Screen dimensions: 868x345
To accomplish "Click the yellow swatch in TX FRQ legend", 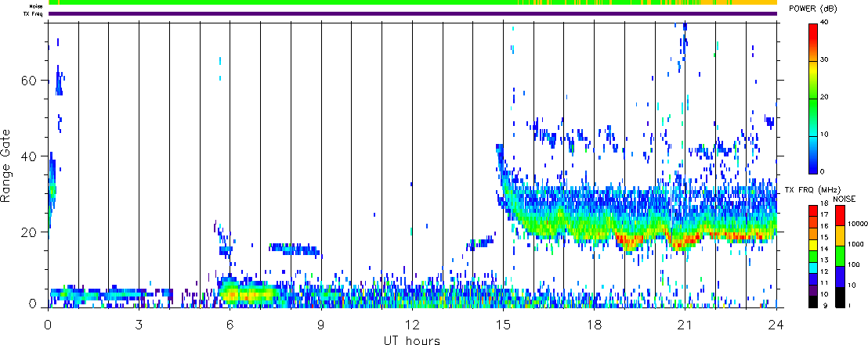I will pyautogui.click(x=813, y=246).
